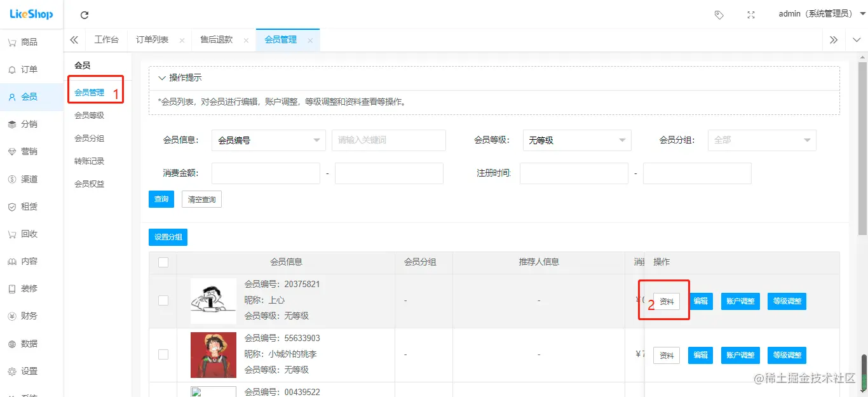Close the 订单列表 tab
The height and width of the screenshot is (397, 868).
coord(182,40)
